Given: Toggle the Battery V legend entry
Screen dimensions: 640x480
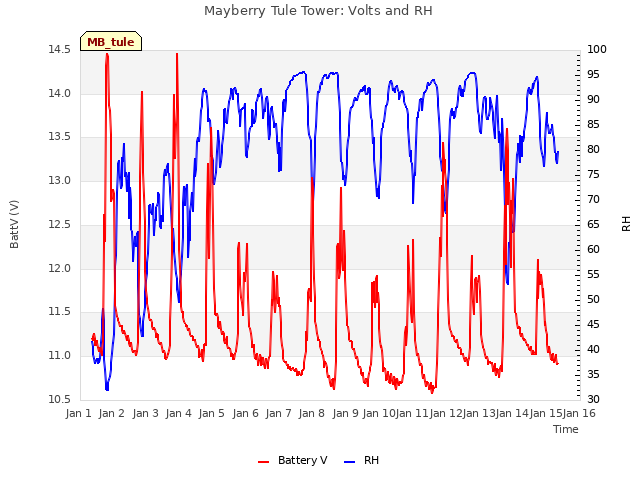Looking at the screenshot, I should (293, 460).
